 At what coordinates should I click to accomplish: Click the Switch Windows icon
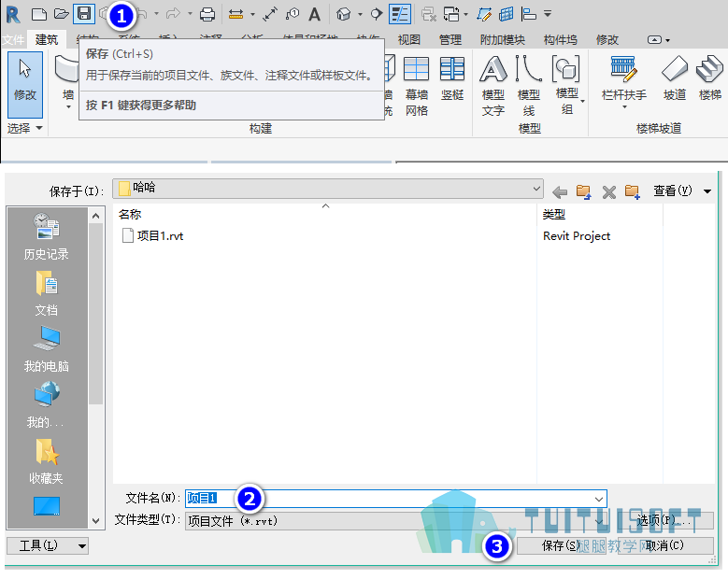pyautogui.click(x=451, y=14)
